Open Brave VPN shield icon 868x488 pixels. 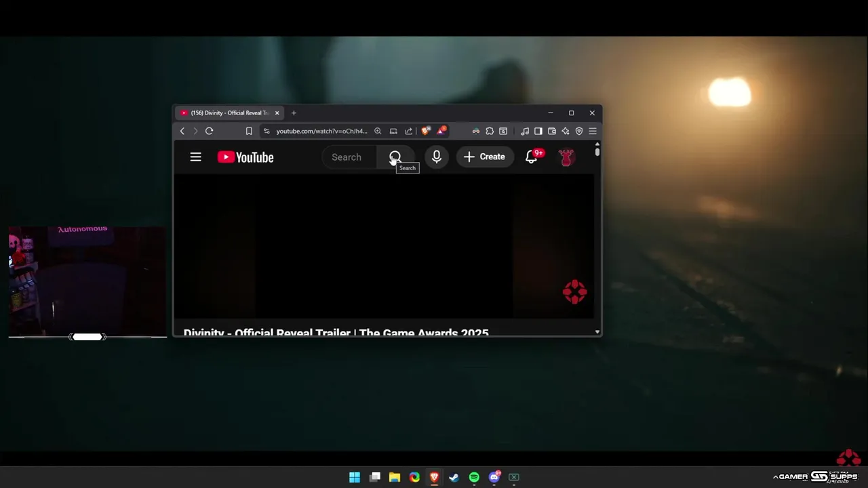tap(579, 131)
